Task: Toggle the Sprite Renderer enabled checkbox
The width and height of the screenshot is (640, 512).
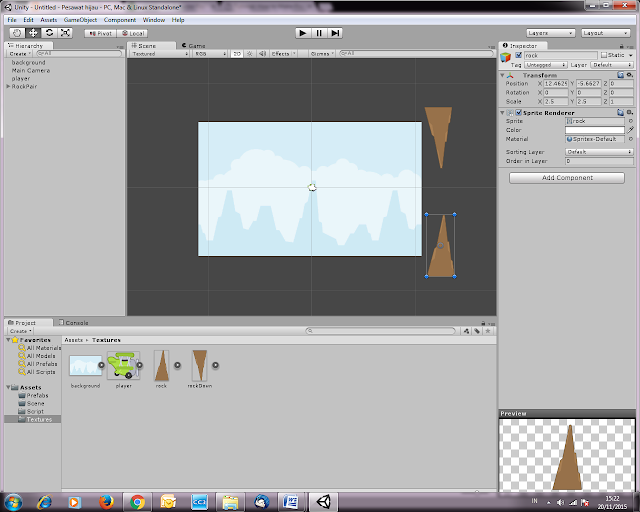Action: pos(518,113)
